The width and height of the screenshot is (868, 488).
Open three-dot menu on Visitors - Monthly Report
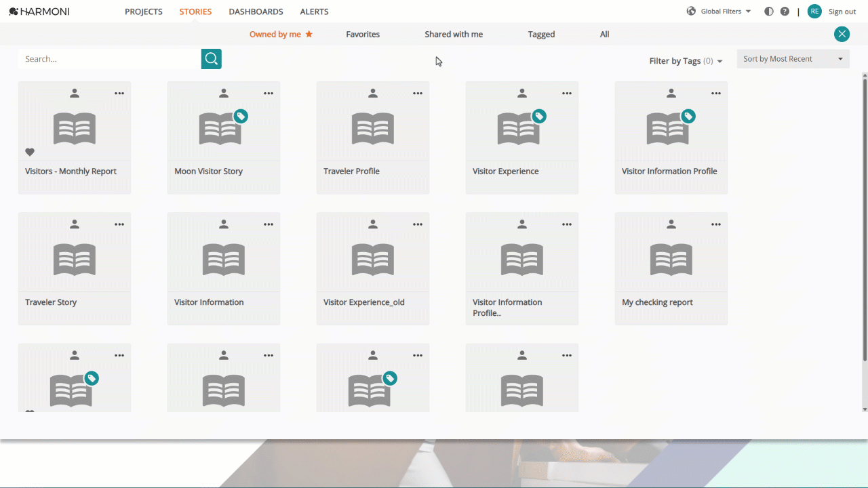[119, 94]
